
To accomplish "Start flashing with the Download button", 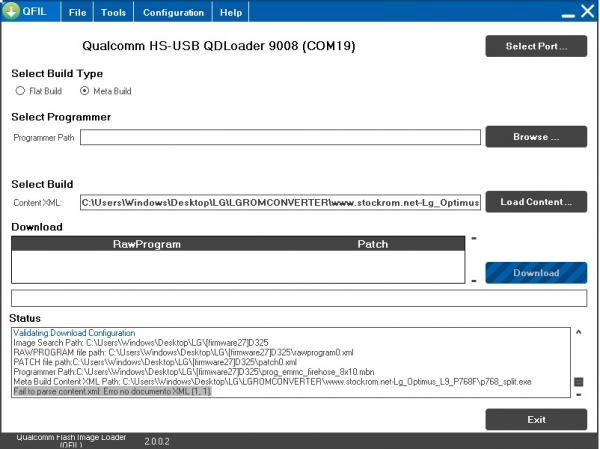I will coord(536,273).
